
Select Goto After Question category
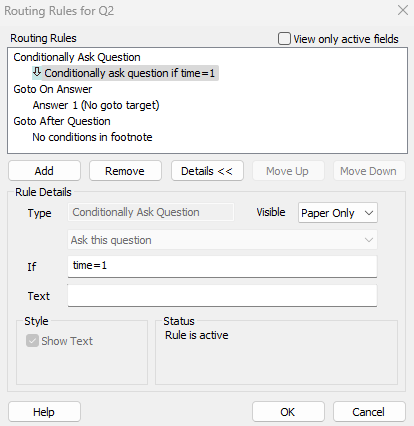tap(62, 121)
